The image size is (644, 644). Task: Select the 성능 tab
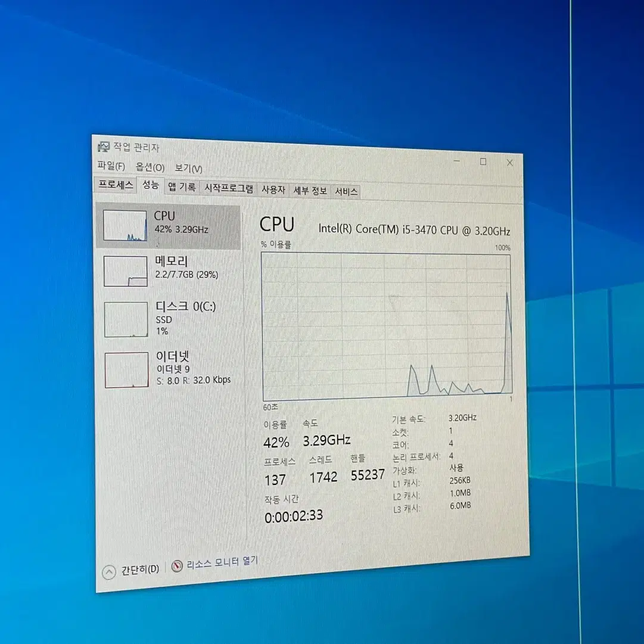tap(150, 185)
